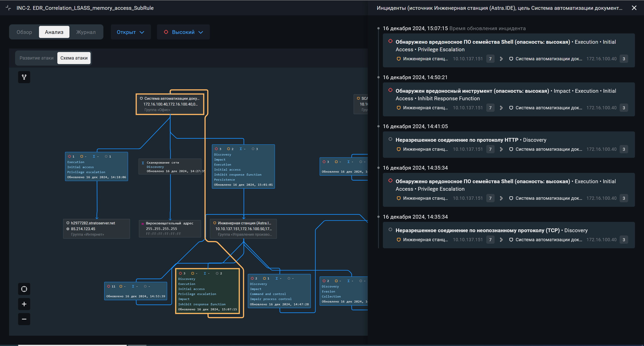Close the incidents side panel
The height and width of the screenshot is (346, 644).
click(634, 8)
